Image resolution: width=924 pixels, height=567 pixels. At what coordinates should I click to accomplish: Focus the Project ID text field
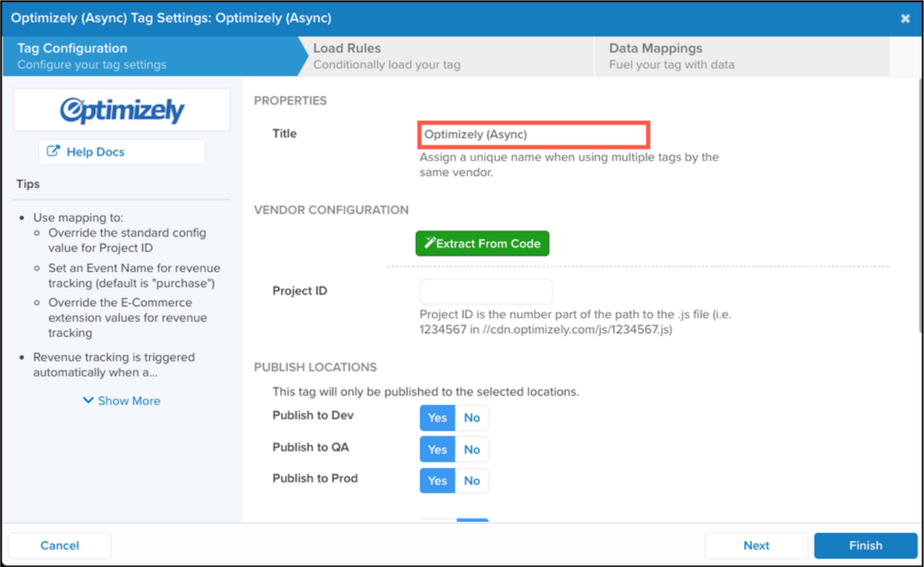tap(486, 291)
